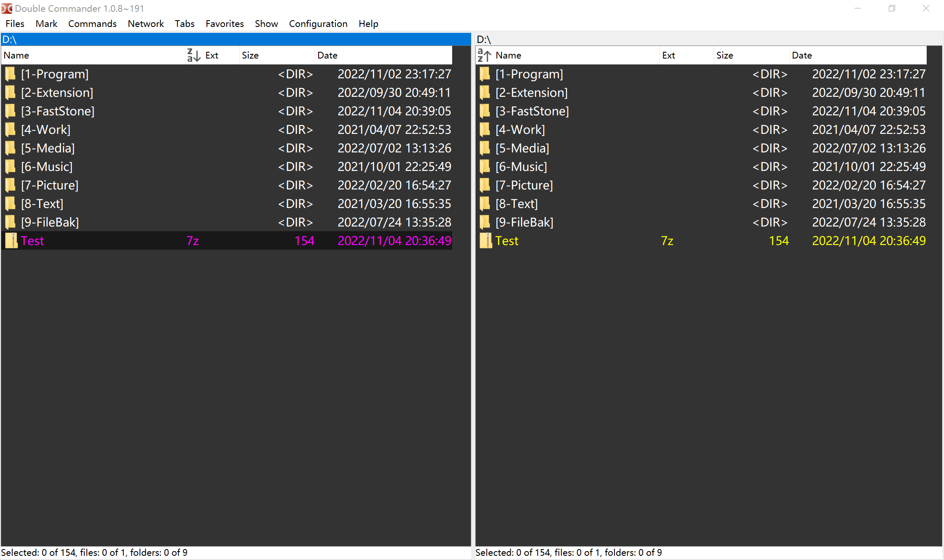This screenshot has height=560, width=944.
Task: Click the Double Commander logo in title bar
Action: (7, 8)
